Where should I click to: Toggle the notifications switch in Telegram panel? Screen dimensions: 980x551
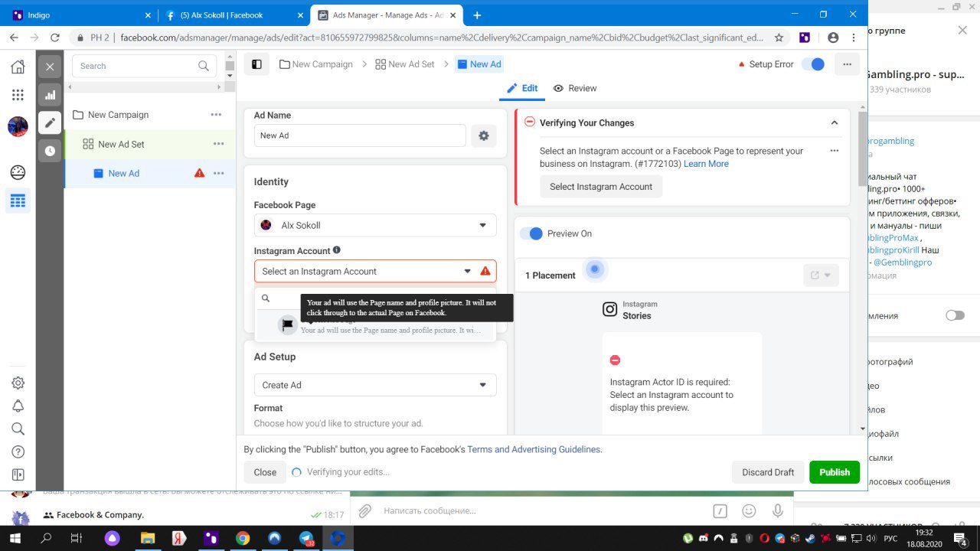(x=955, y=315)
